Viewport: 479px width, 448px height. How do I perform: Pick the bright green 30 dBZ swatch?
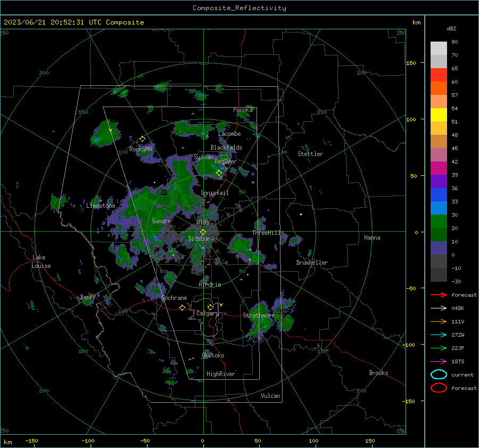(x=439, y=221)
